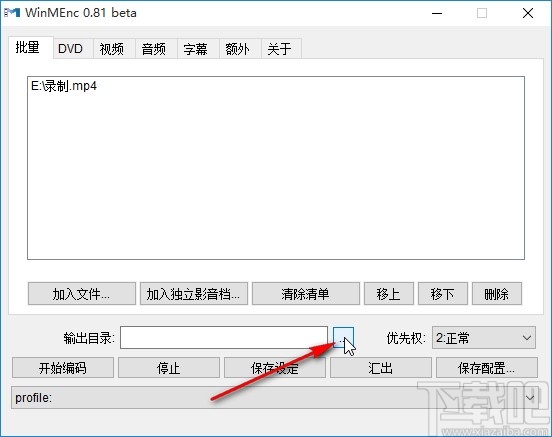Start encoding with 开始编码
552x437 pixels.
pyautogui.click(x=63, y=368)
